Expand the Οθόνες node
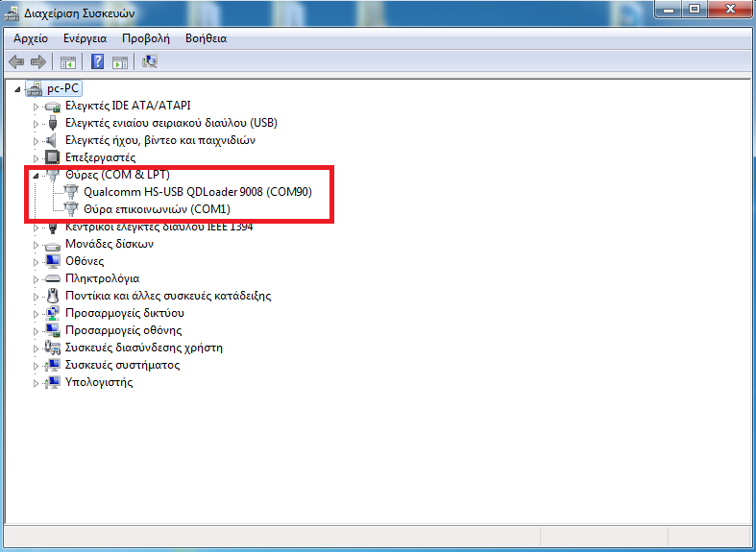The width and height of the screenshot is (756, 552). [x=36, y=262]
